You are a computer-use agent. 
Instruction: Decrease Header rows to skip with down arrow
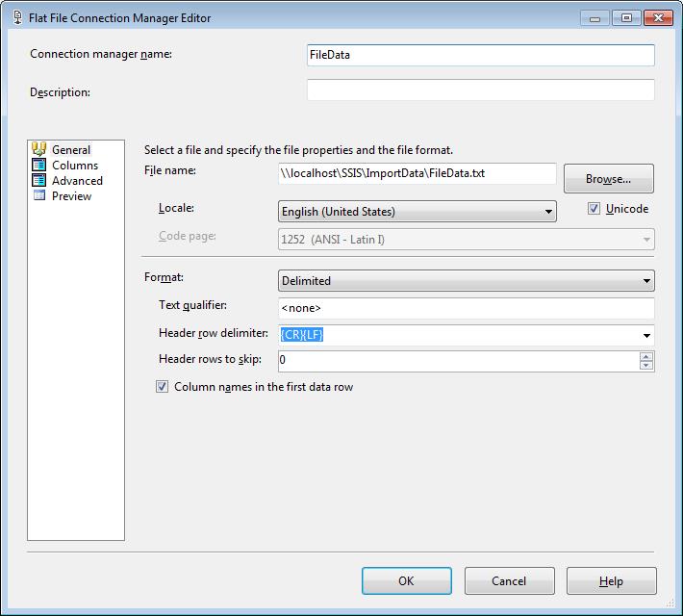coord(646,366)
